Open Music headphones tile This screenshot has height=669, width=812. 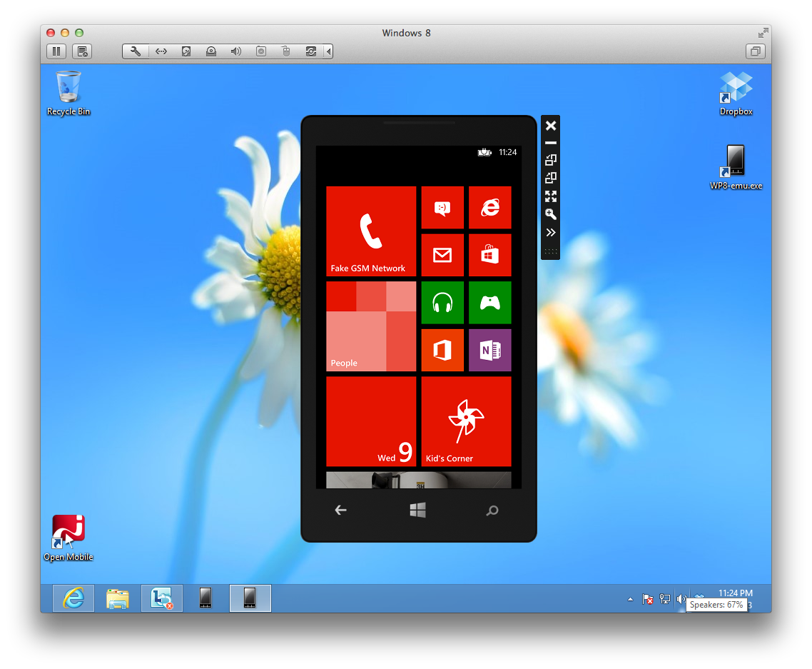(442, 303)
